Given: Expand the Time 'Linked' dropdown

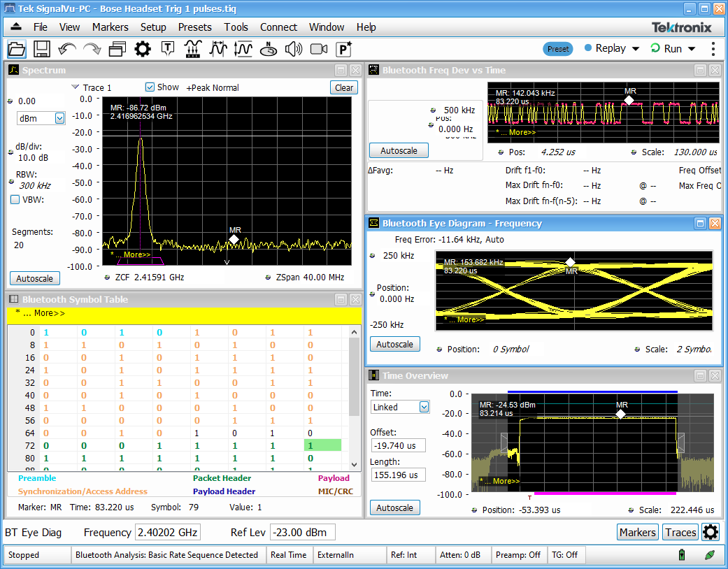Looking at the screenshot, I should click(424, 407).
